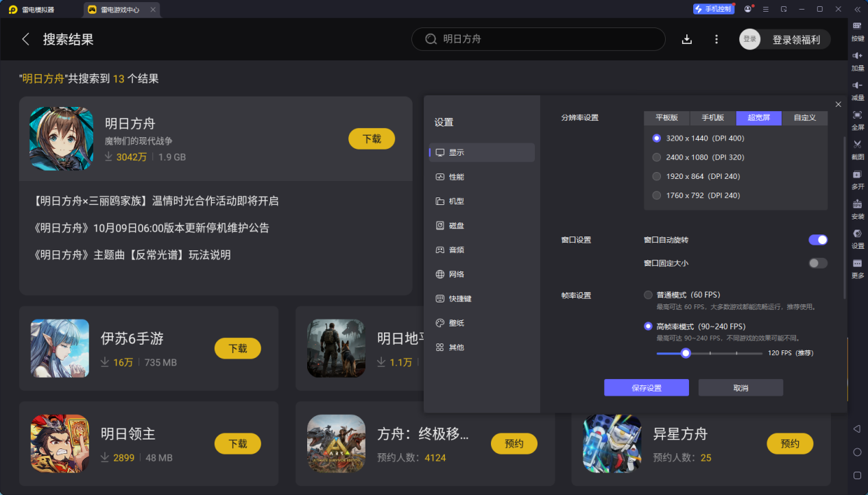Click 登录领福利 login button
Screen dimensions: 868x495
pos(796,40)
